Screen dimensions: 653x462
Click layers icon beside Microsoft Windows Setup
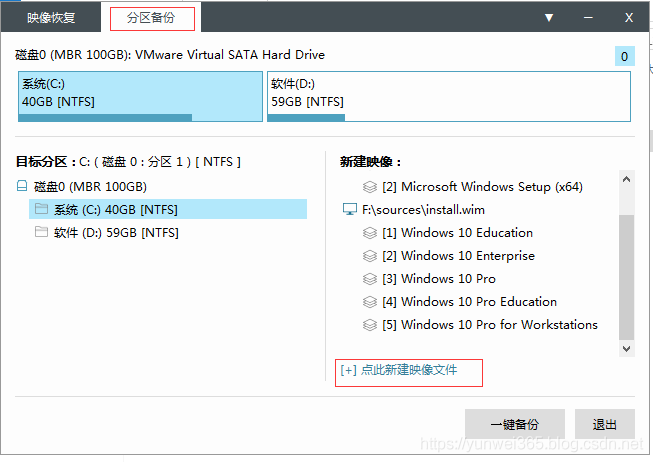369,187
